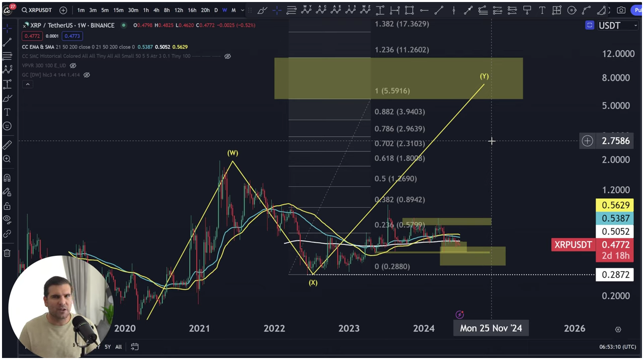Viewport: 644px width, 360px height.
Task: Click the (Y) wave label
Action: tap(484, 76)
